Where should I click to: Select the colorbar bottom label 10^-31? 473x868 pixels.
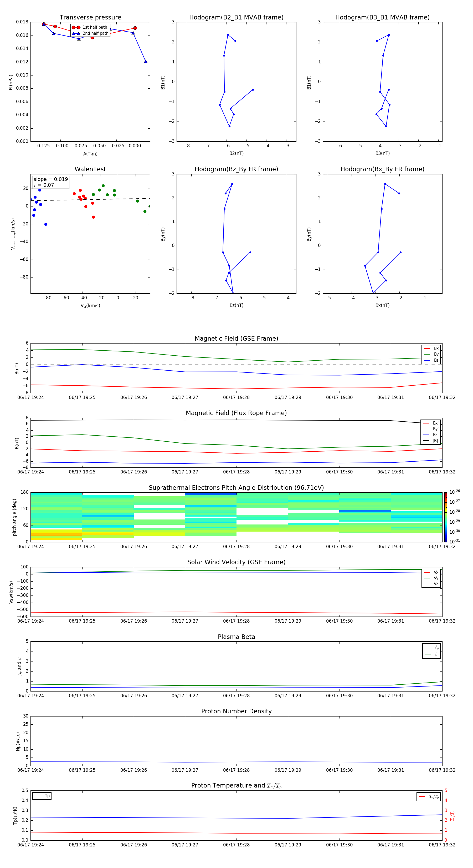coord(455,542)
